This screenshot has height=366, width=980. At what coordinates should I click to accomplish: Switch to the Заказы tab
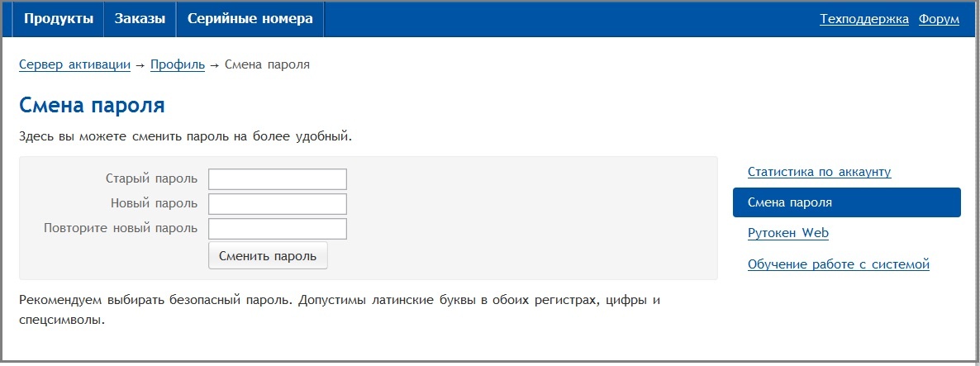pyautogui.click(x=140, y=19)
